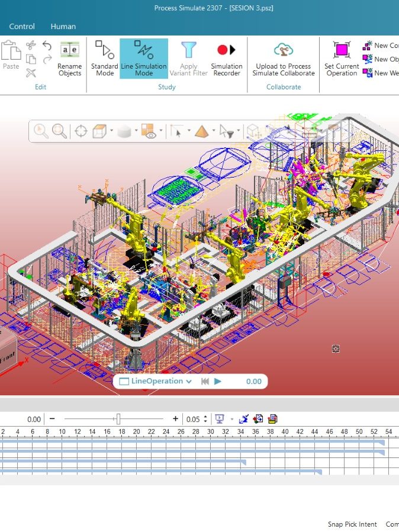
Task: Click the Cut scissors icon
Action: 31,45
